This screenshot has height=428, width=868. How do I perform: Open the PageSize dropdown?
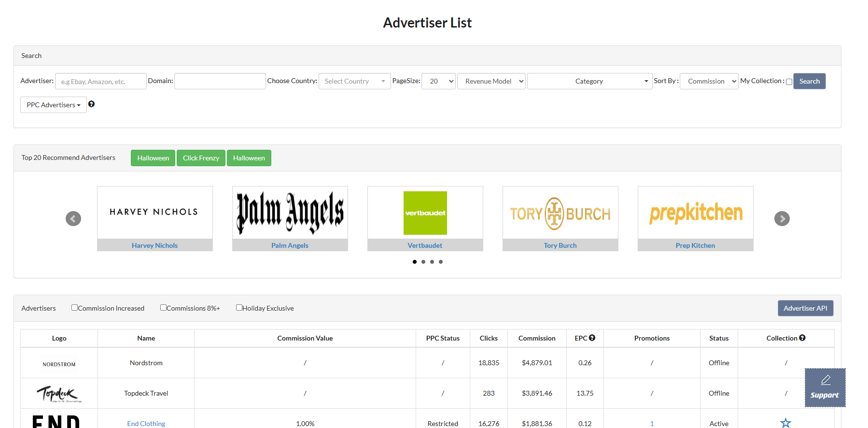coord(438,81)
